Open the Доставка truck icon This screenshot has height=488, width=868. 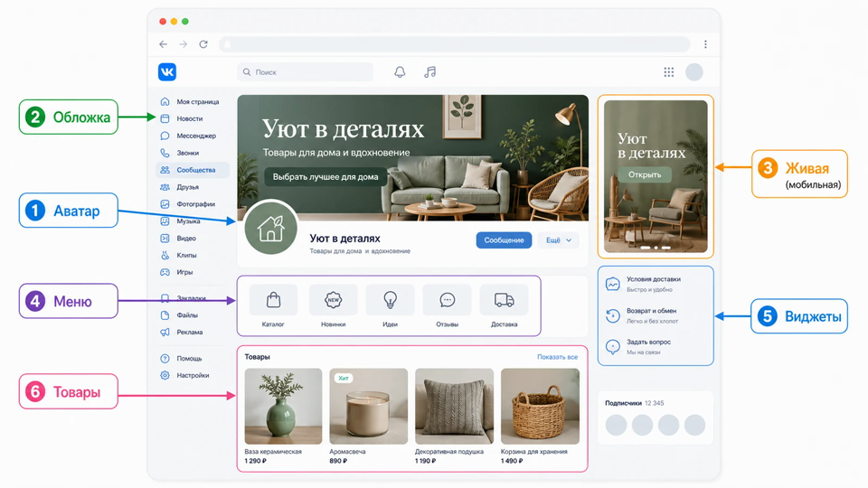click(x=504, y=300)
